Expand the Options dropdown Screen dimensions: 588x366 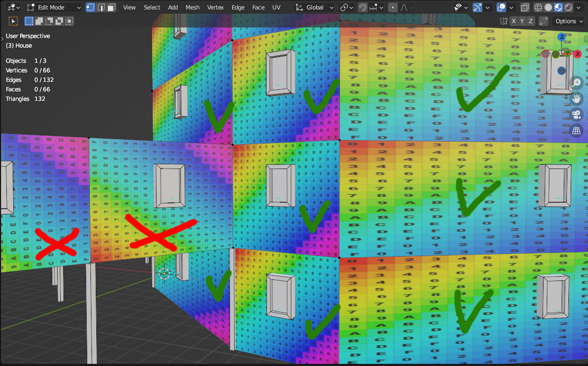(569, 21)
